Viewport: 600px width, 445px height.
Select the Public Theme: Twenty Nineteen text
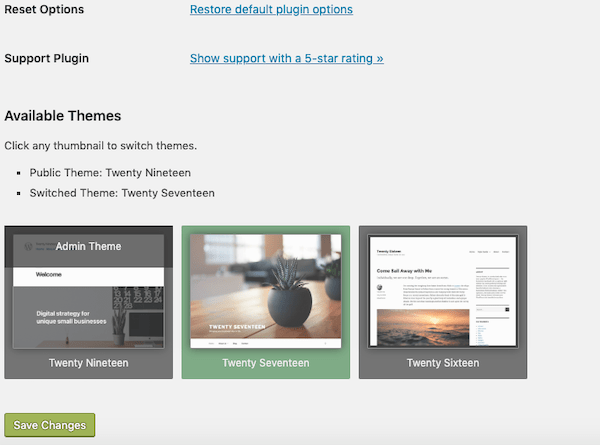click(110, 173)
